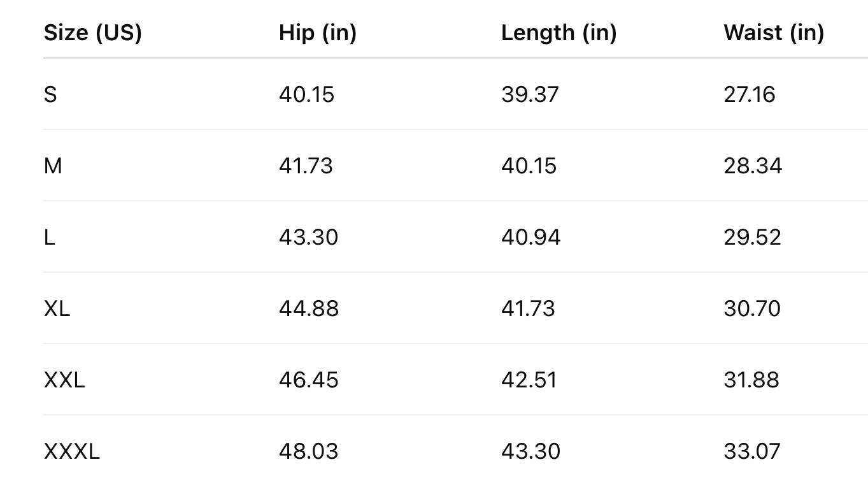Click the hip value for size S
The height and width of the screenshot is (483, 868).
pyautogui.click(x=306, y=94)
